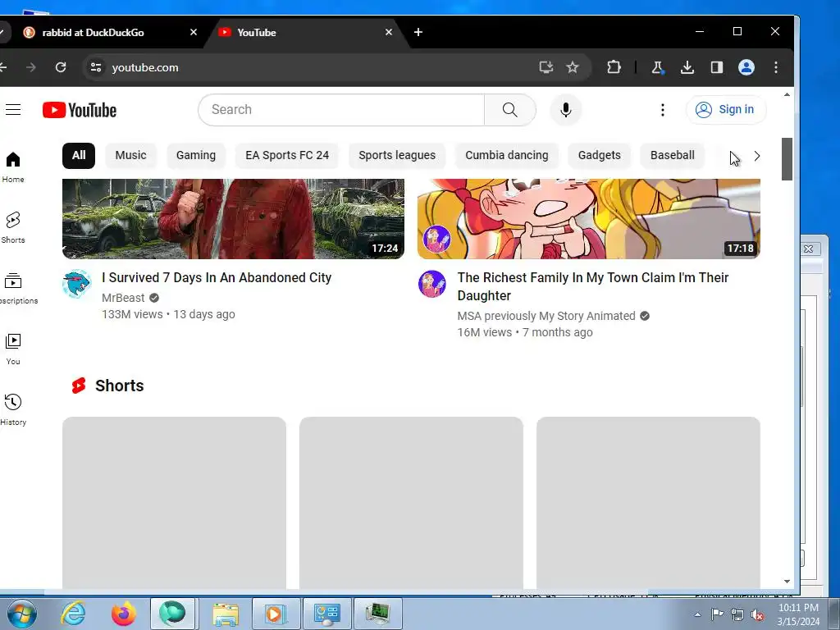Click the search magnifier button
The height and width of the screenshot is (630, 840).
click(x=509, y=110)
